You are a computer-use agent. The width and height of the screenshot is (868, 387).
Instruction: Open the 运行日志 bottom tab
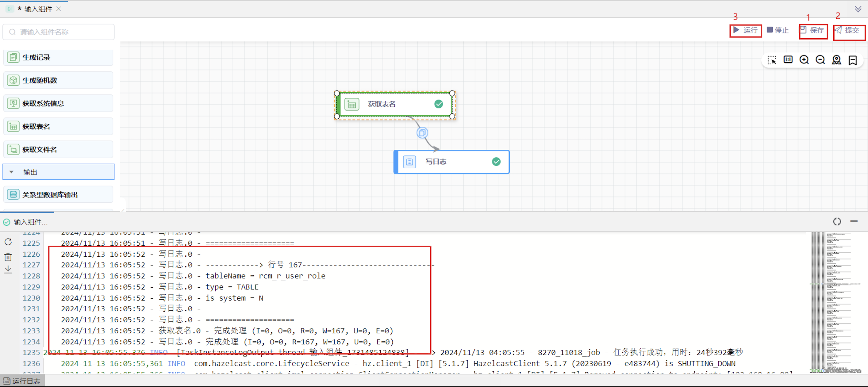pos(22,381)
